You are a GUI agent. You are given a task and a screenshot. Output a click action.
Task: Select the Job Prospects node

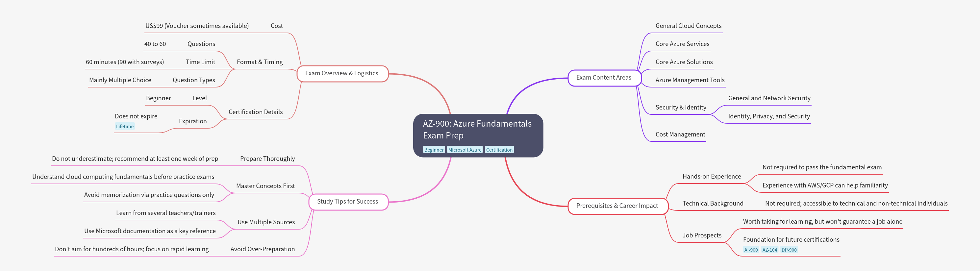pyautogui.click(x=702, y=235)
